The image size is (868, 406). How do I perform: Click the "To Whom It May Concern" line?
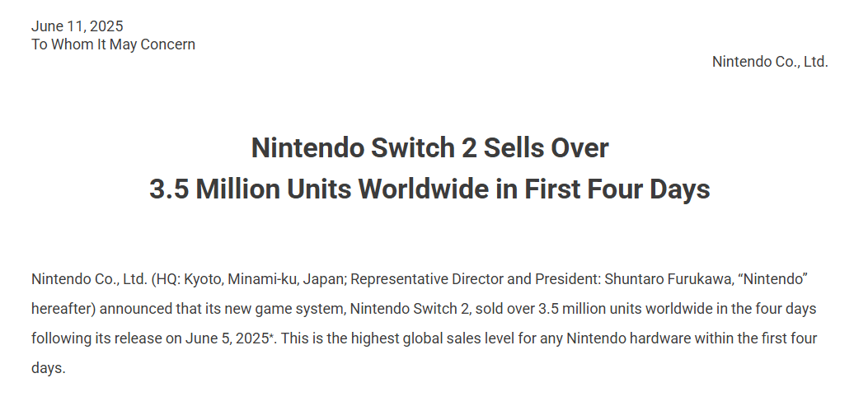pyautogui.click(x=113, y=44)
